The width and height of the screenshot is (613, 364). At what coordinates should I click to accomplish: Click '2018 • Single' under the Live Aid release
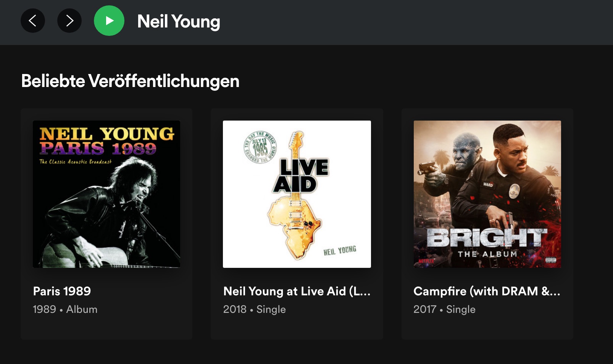254,309
